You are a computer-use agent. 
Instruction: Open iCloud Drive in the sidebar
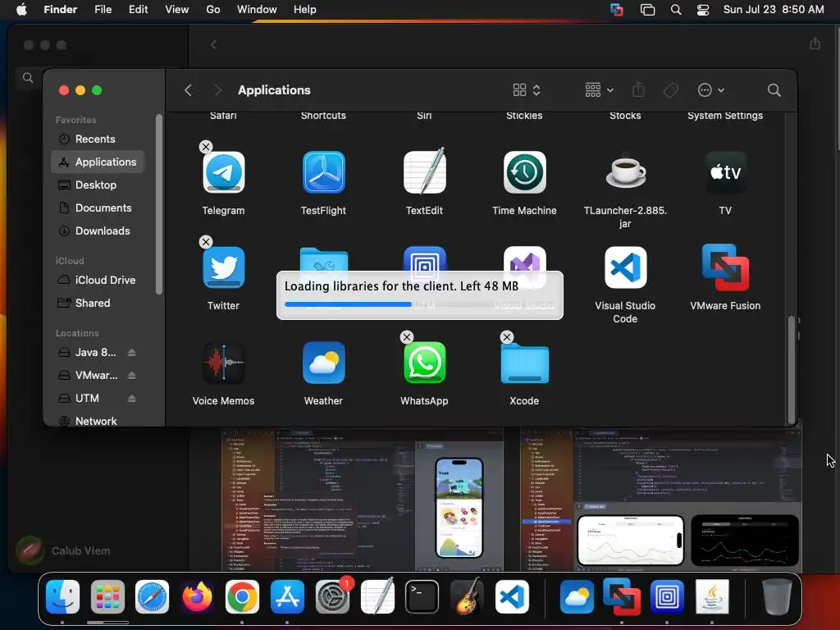pos(98,281)
